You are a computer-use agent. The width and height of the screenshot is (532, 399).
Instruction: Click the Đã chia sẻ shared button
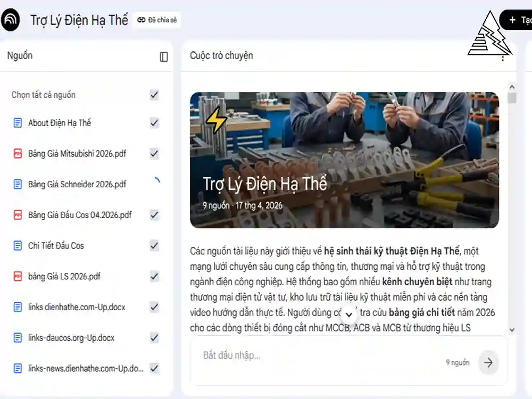pos(157,20)
